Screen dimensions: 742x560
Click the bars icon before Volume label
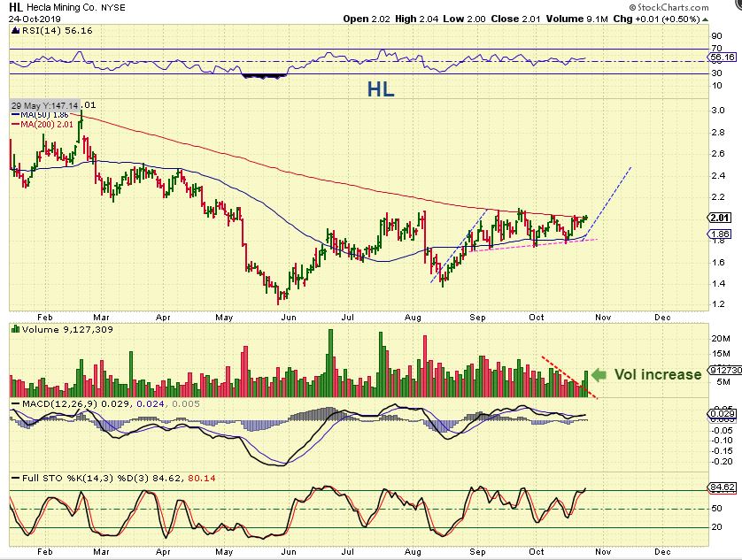[x=15, y=329]
